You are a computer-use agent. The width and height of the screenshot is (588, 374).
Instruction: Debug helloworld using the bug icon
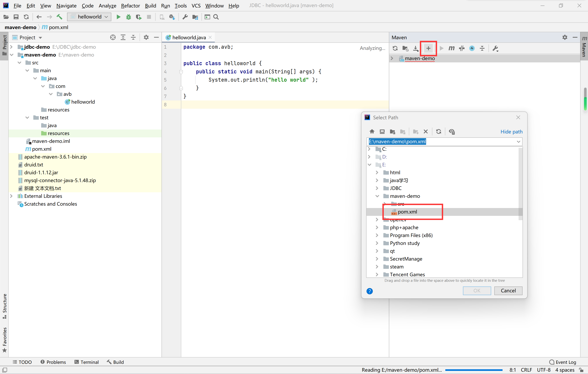[x=128, y=17]
